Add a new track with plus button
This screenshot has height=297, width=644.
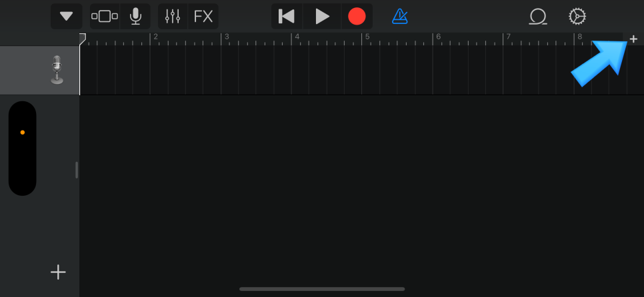[58, 272]
